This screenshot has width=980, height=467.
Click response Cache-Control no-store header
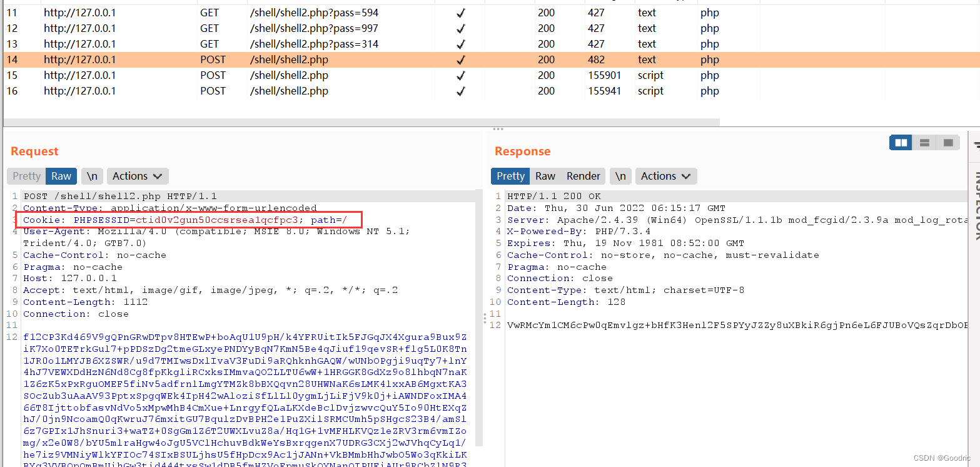click(664, 255)
